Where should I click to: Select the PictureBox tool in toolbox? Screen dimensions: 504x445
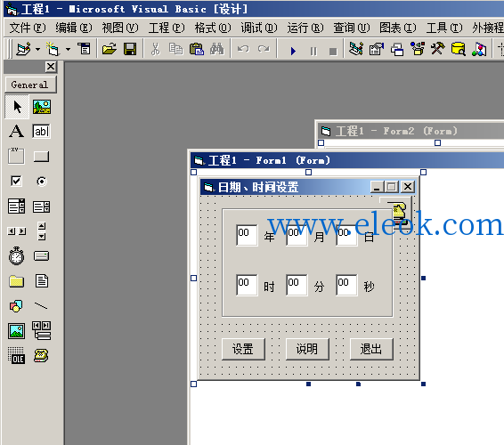[x=42, y=107]
